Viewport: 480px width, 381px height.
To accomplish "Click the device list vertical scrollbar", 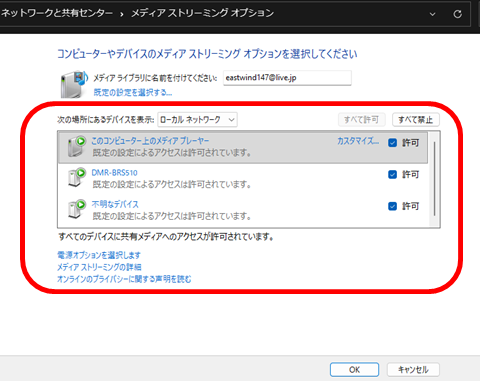I will coord(434,179).
